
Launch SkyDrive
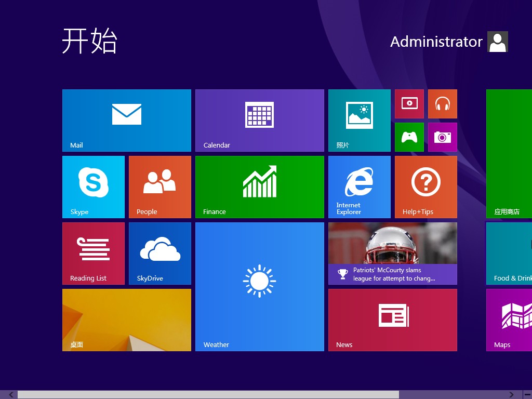coord(159,253)
